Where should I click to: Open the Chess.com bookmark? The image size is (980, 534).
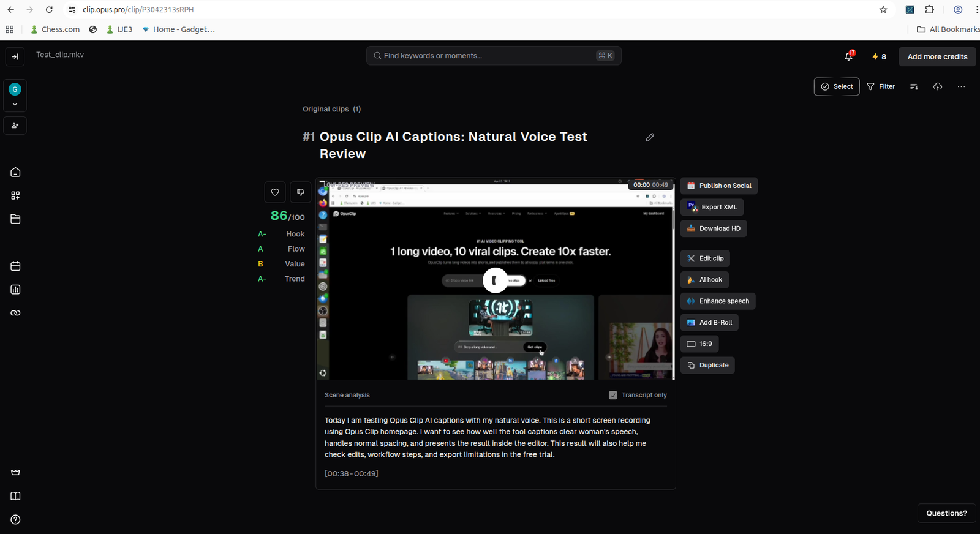[55, 29]
